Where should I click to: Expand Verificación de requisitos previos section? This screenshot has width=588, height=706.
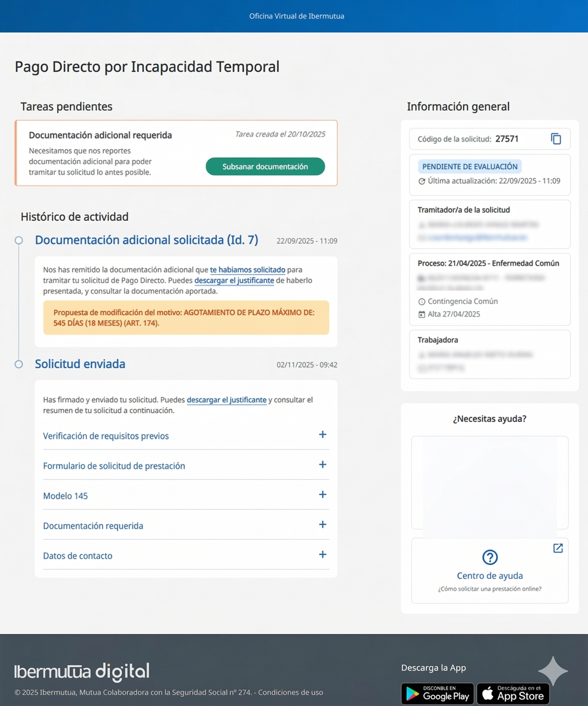click(x=186, y=436)
